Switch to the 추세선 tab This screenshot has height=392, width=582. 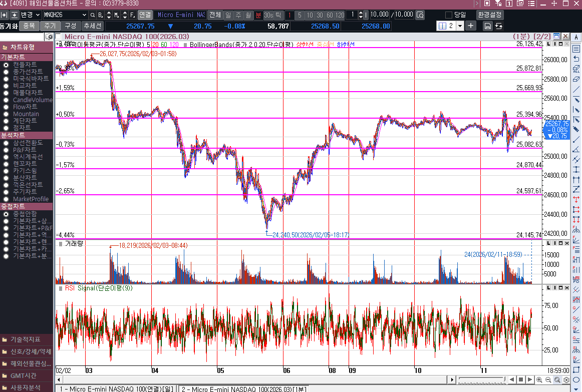(x=92, y=26)
